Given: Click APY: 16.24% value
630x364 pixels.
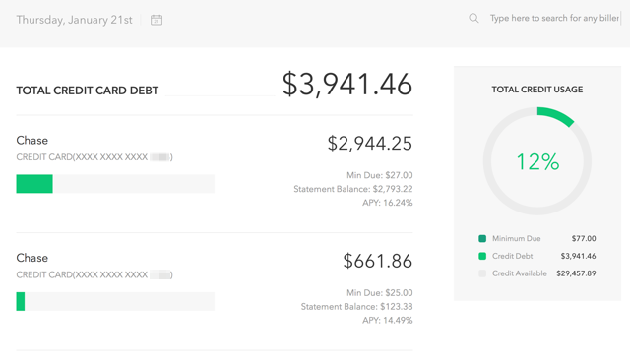Looking at the screenshot, I should click(388, 203).
